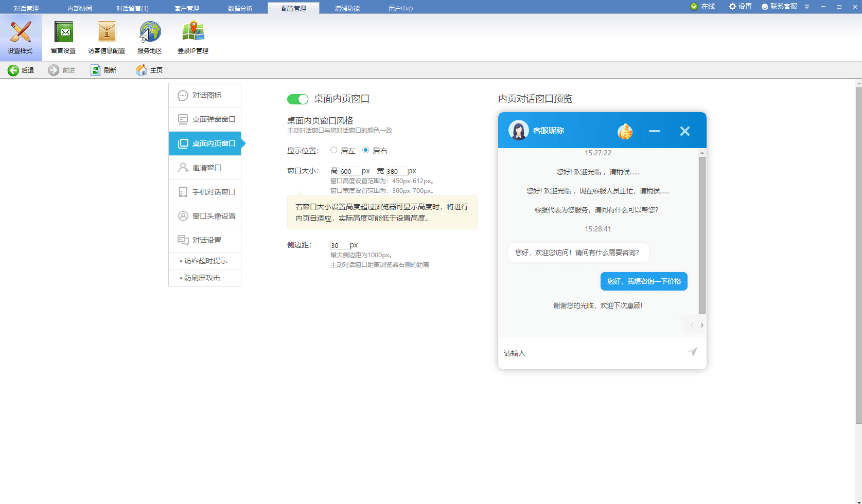Click the window height input field
This screenshot has width=862, height=504.
click(x=349, y=171)
